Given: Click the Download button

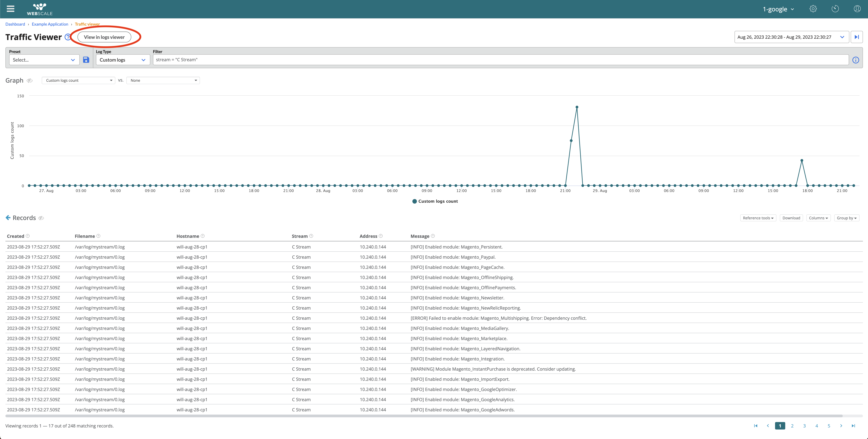Looking at the screenshot, I should click(791, 218).
